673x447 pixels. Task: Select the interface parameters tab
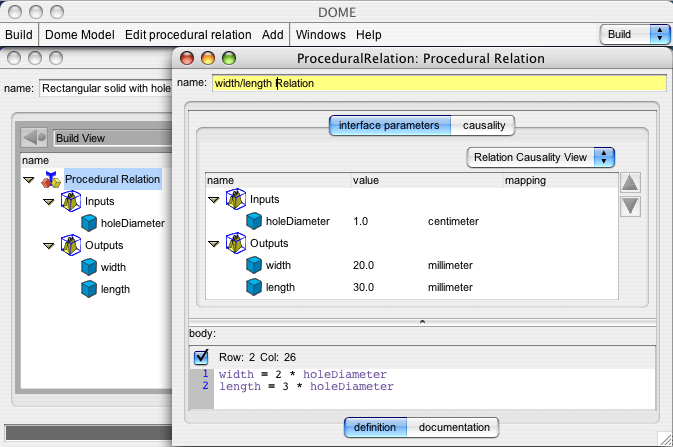(x=390, y=125)
